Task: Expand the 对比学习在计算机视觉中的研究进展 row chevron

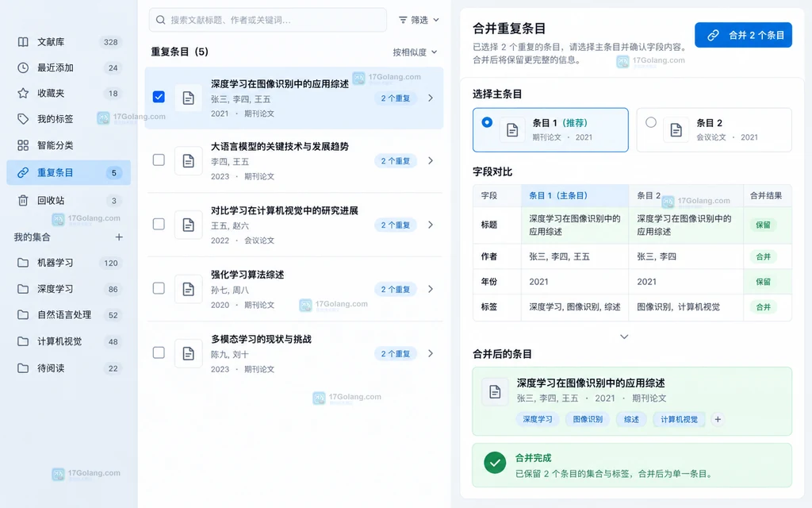Action: (431, 225)
